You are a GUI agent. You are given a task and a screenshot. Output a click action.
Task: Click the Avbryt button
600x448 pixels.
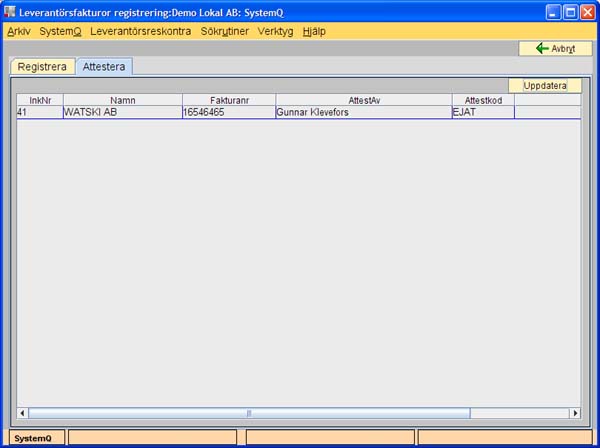(x=555, y=49)
